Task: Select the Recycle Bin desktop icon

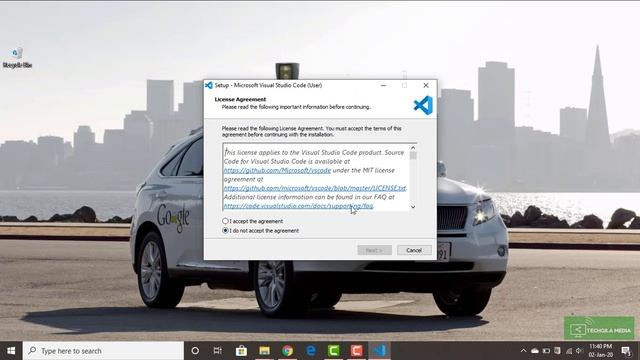Action: (x=17, y=58)
